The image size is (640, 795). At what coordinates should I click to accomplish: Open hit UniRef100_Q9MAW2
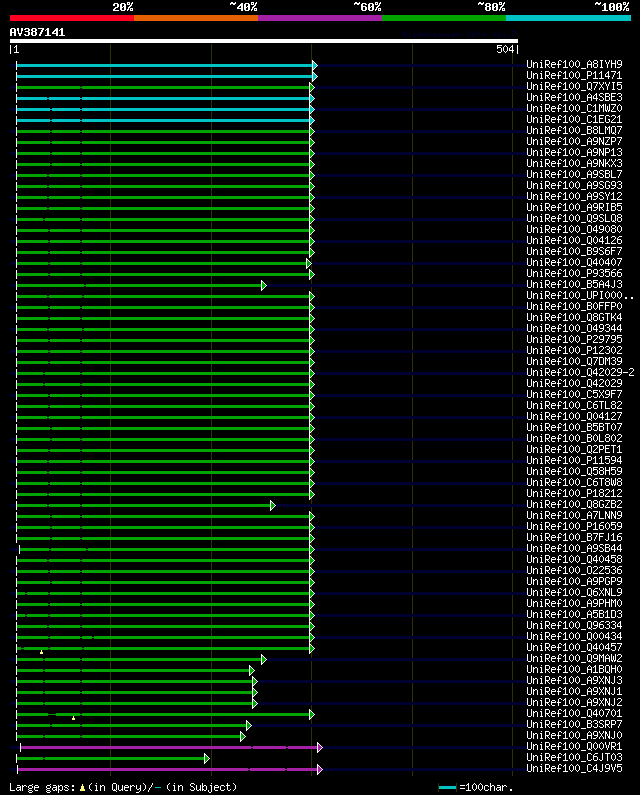574,659
